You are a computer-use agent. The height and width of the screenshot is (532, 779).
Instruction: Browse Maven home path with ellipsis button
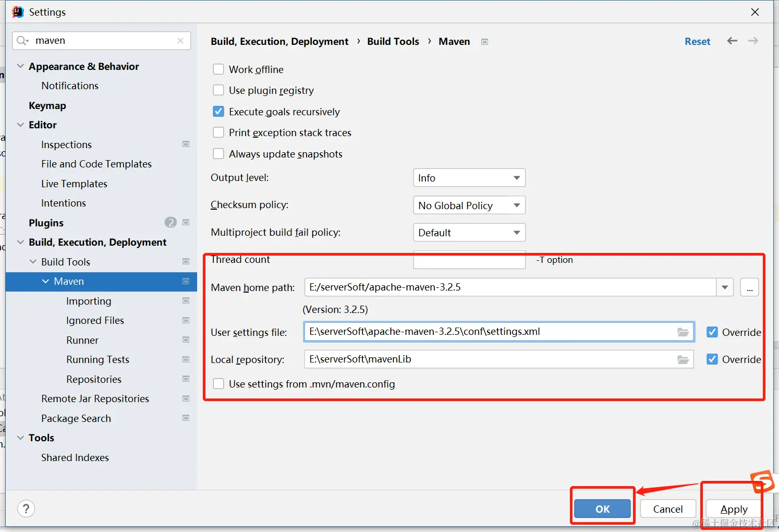click(749, 287)
